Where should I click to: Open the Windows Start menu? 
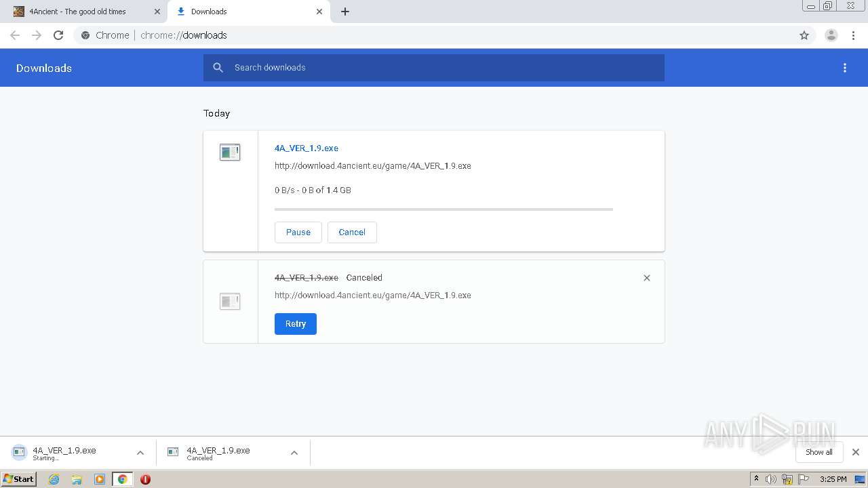[x=19, y=479]
